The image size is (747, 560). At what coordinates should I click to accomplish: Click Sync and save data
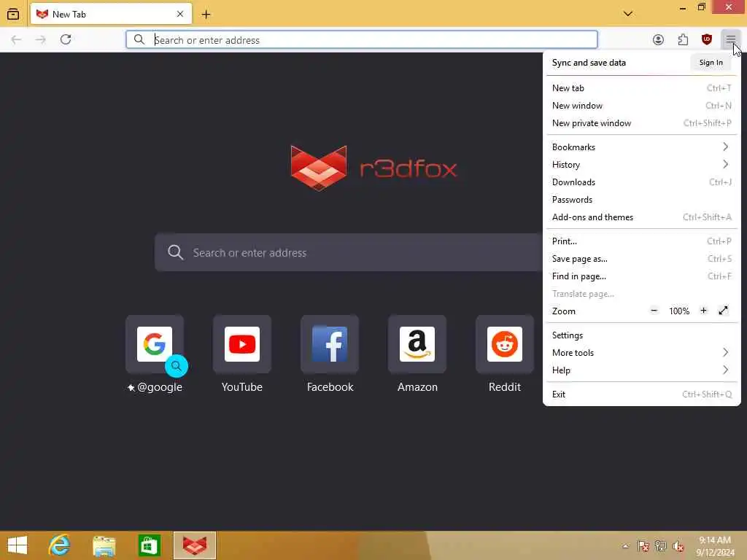[x=589, y=63]
